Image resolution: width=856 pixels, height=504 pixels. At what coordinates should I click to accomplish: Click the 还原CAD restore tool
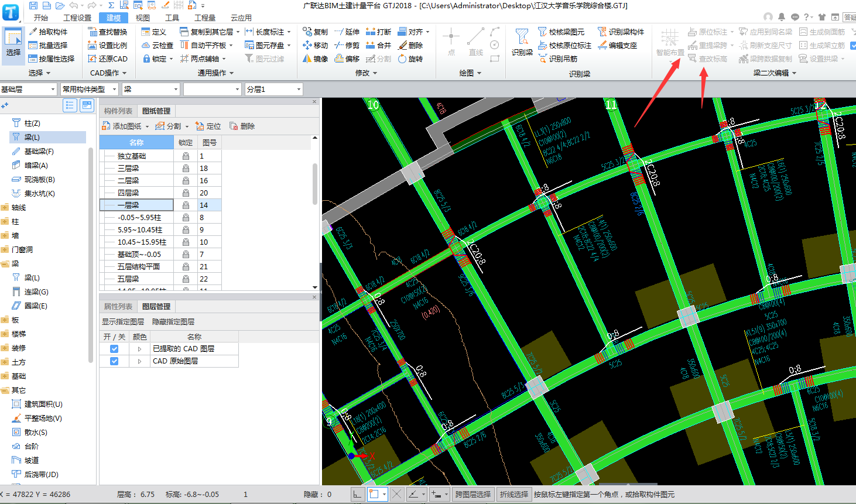click(108, 59)
